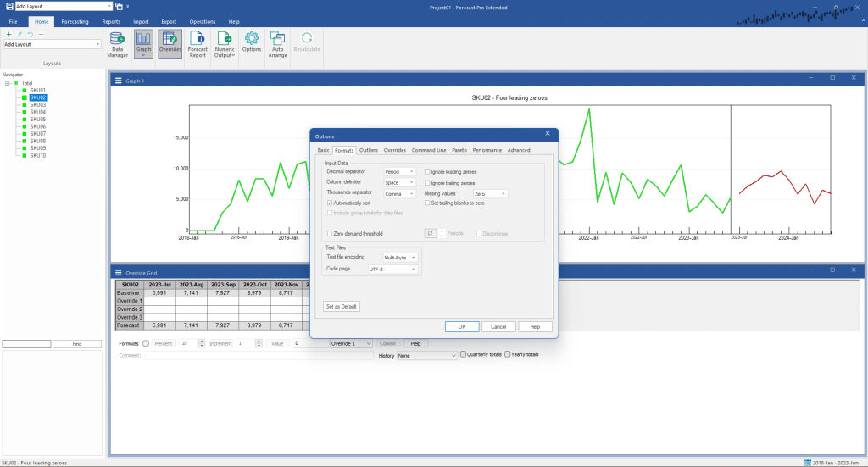Screen dimensions: 868x467
Task: Open the Missing values dropdown
Action: click(x=490, y=193)
